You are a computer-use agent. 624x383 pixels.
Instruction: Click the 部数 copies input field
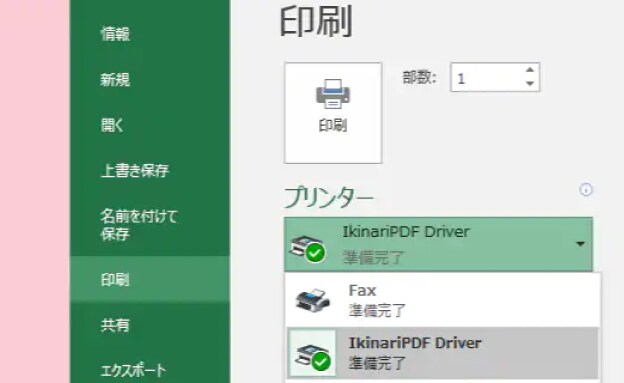[x=495, y=77]
